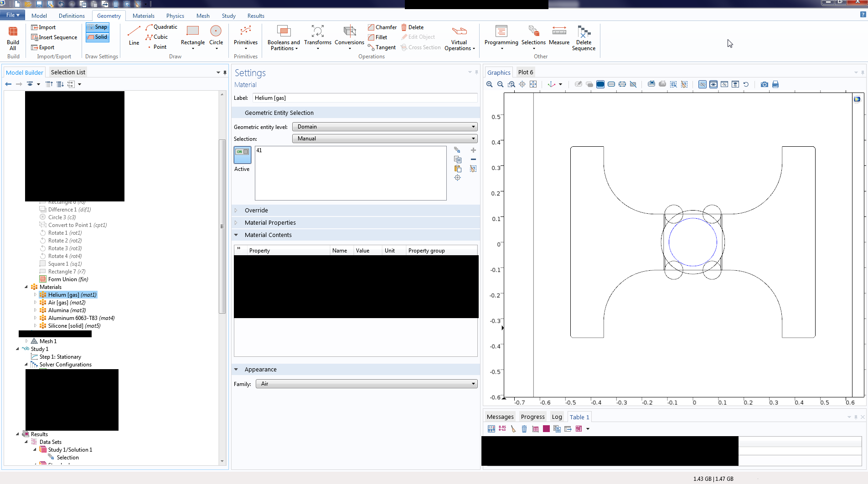Open the Geometric entity level dropdown
The width and height of the screenshot is (868, 484).
pos(385,127)
